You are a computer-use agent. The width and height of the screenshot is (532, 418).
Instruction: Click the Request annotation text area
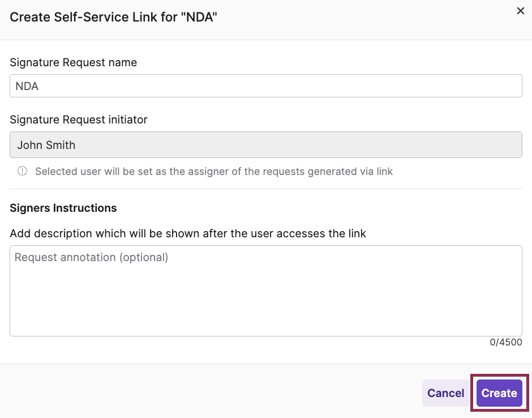tap(266, 291)
